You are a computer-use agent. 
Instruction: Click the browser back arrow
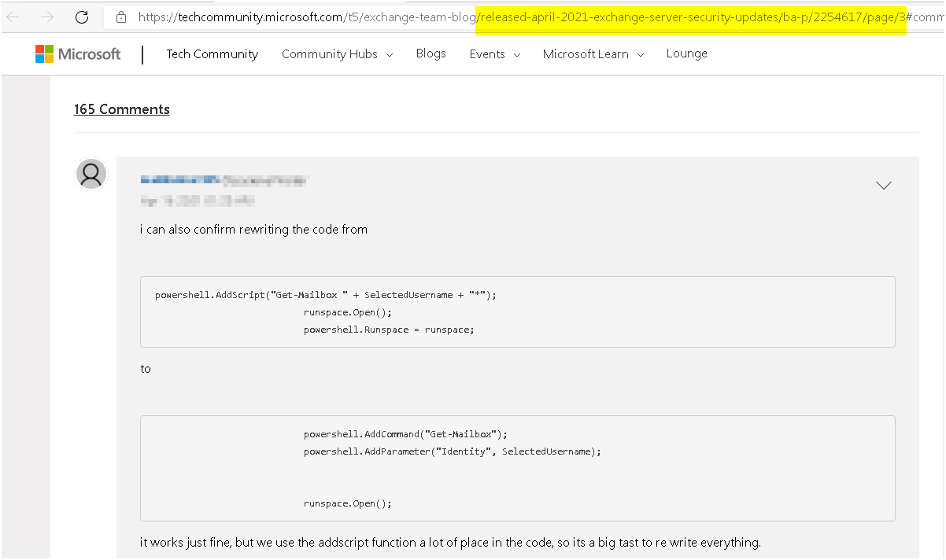coord(13,17)
